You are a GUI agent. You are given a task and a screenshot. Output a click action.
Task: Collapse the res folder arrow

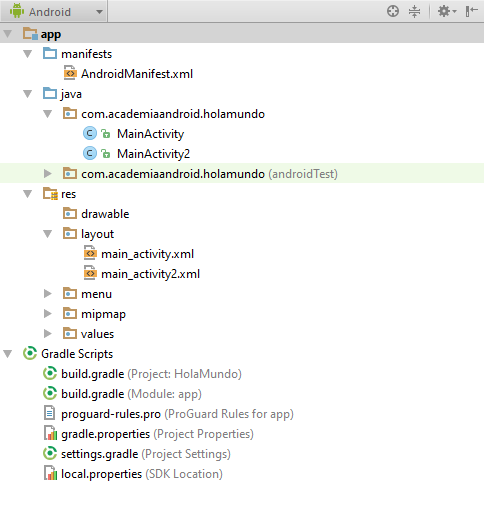coord(28,194)
